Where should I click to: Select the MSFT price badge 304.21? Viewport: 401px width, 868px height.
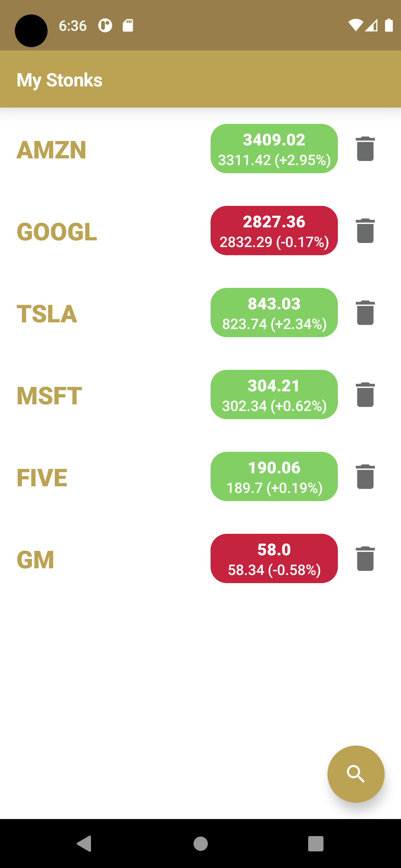click(x=274, y=395)
